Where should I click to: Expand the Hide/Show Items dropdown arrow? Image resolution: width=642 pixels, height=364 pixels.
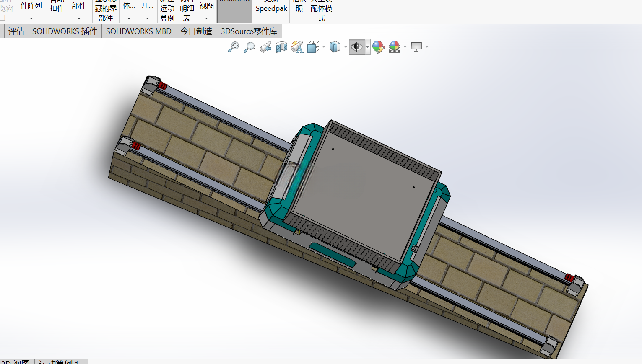[x=368, y=47]
